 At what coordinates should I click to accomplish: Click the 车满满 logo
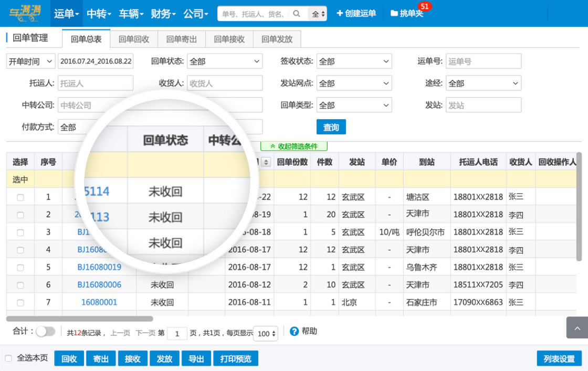tap(25, 14)
